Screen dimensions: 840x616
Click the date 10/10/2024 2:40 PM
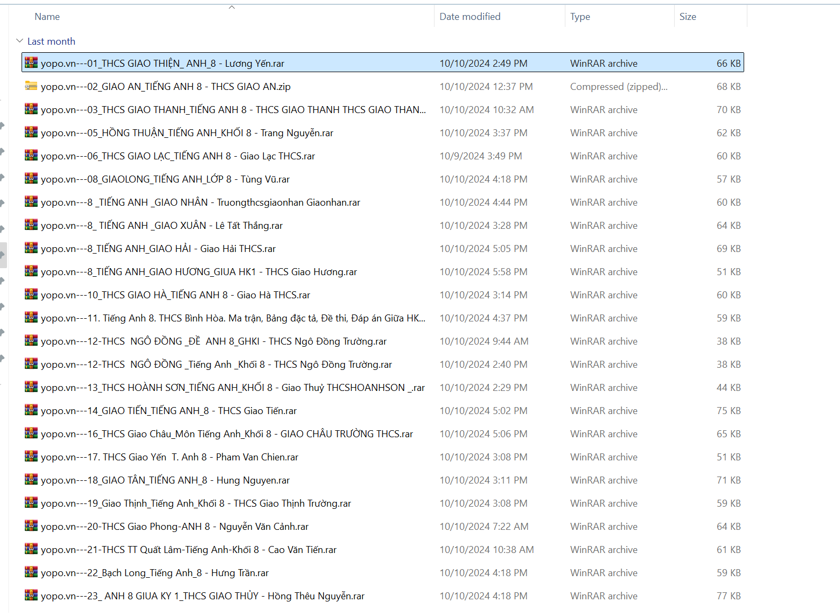(x=484, y=365)
